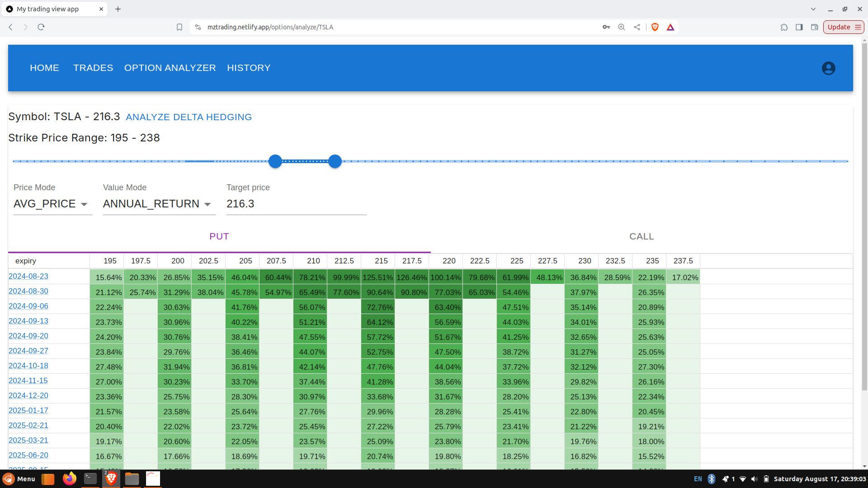Click the browser address bar URL

(270, 27)
